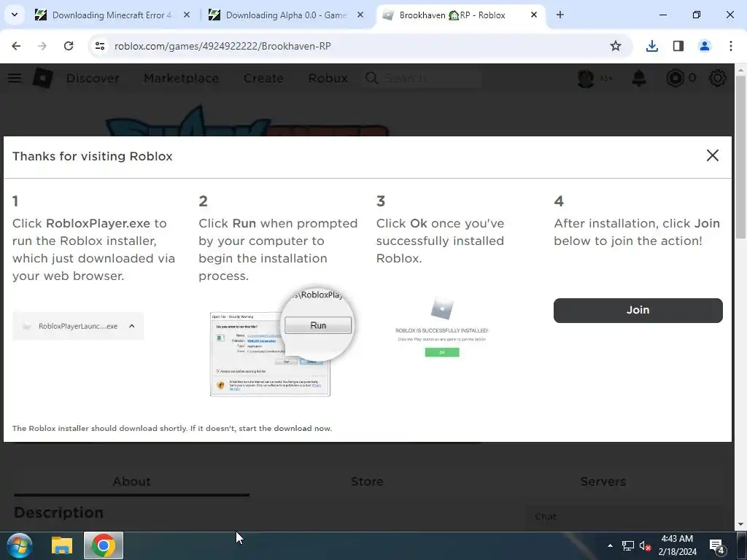Click the RobloxPlayerLauncher.exe download chip

78,326
